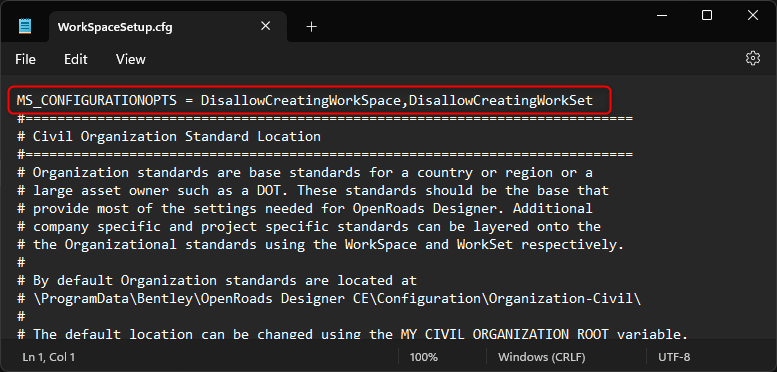Click line starting 'provide most of the settings'

point(305,208)
